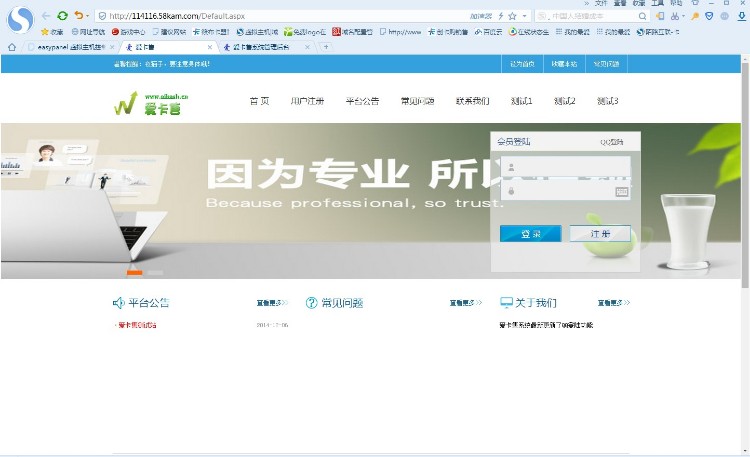Bookmark this page with the star icon
The height and width of the screenshot is (457, 750).
click(x=512, y=16)
